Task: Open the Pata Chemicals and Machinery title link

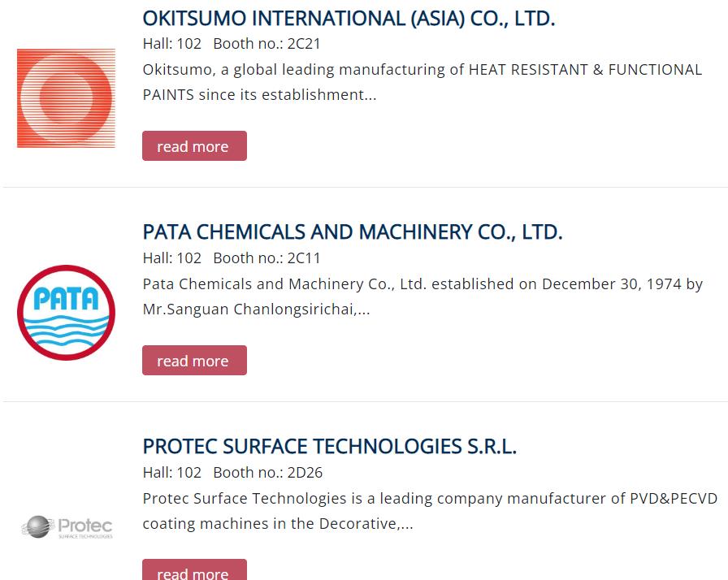Action: point(352,232)
